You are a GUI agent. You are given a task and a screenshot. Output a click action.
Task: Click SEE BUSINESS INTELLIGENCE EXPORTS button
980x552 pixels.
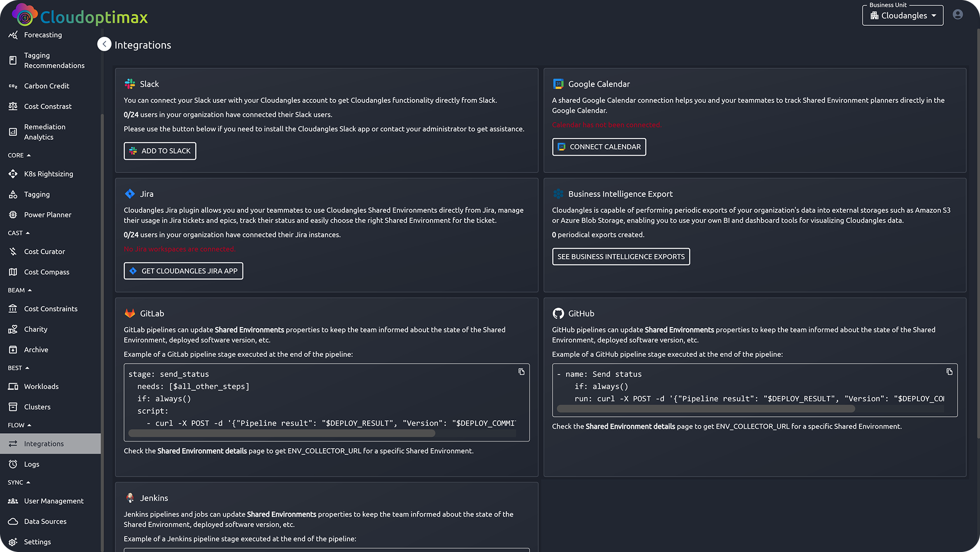pos(621,257)
